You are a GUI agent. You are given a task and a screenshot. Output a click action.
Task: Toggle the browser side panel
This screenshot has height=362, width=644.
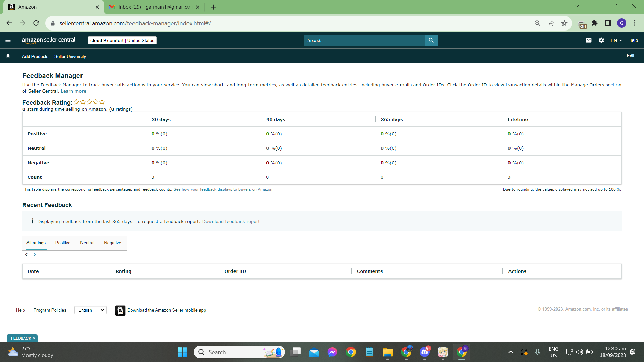(x=608, y=23)
